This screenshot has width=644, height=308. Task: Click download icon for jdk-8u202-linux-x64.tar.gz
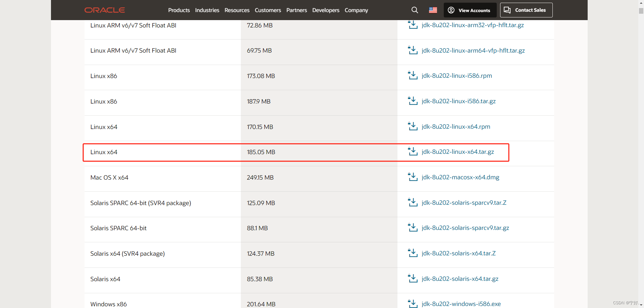(413, 151)
